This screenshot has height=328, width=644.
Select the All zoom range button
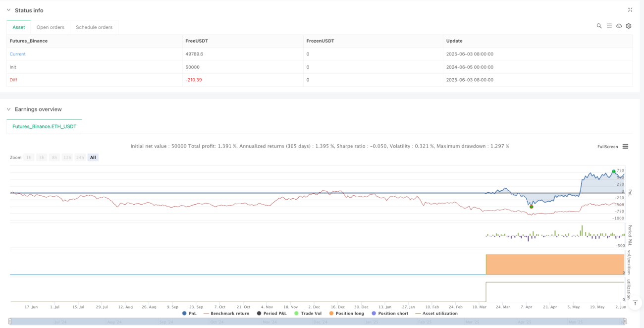[93, 158]
